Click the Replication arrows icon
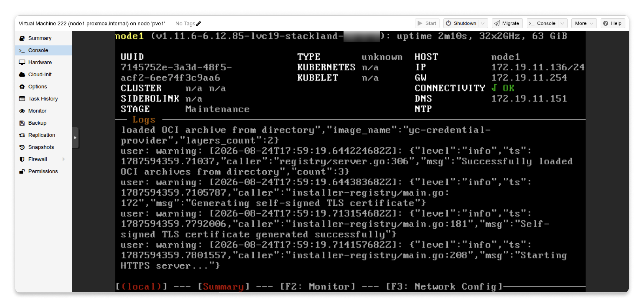The width and height of the screenshot is (644, 308). point(22,135)
